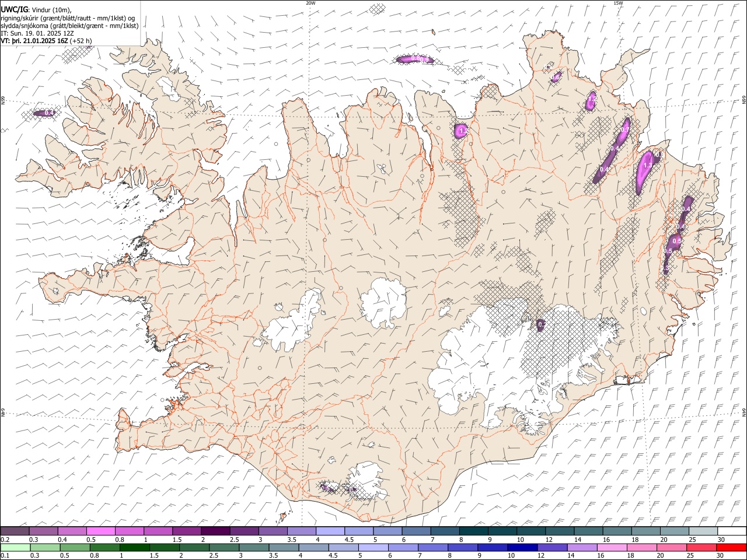Click the '0.2' top-row legend value label

[5, 539]
